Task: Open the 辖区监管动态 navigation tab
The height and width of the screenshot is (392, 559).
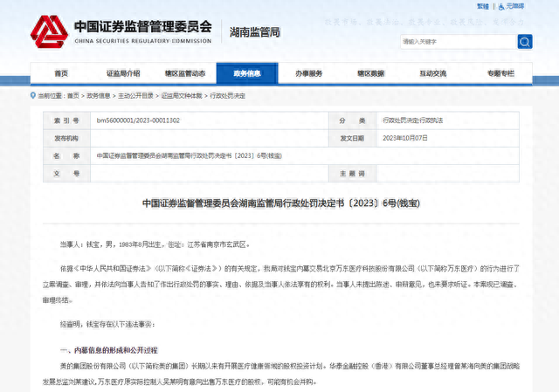Action: pos(185,73)
